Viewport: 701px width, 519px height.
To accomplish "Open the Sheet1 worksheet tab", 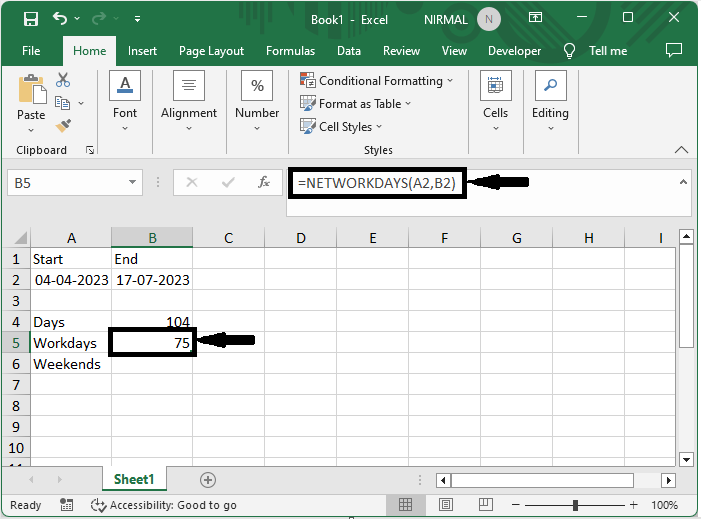I will [x=134, y=479].
